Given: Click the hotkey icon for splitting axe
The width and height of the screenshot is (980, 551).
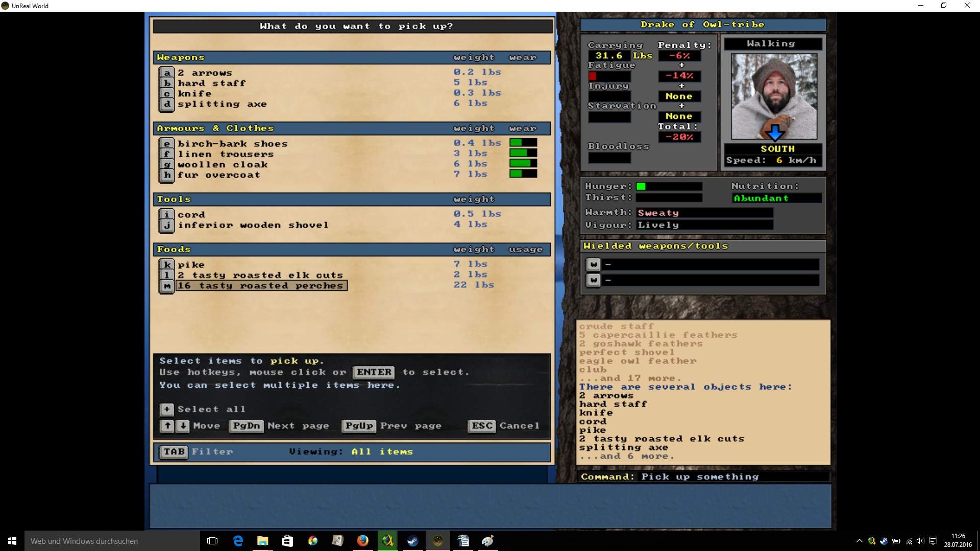Looking at the screenshot, I should 166,104.
